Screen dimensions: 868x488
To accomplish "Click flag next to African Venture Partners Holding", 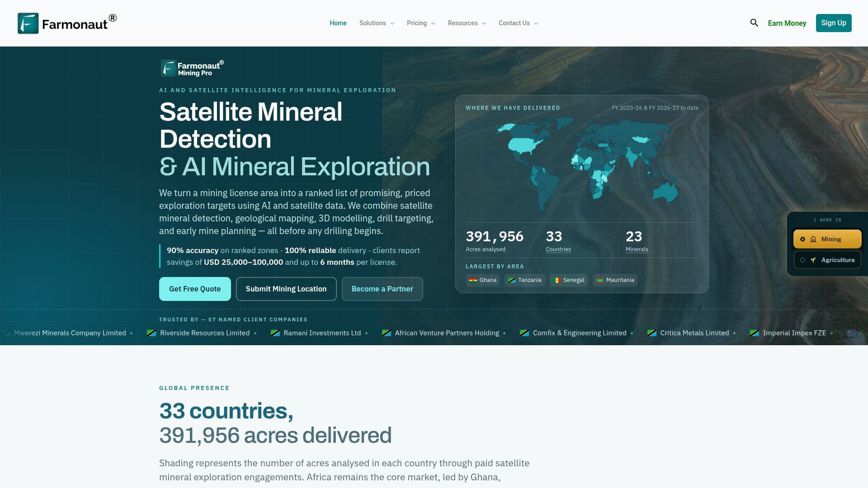I will [x=387, y=333].
